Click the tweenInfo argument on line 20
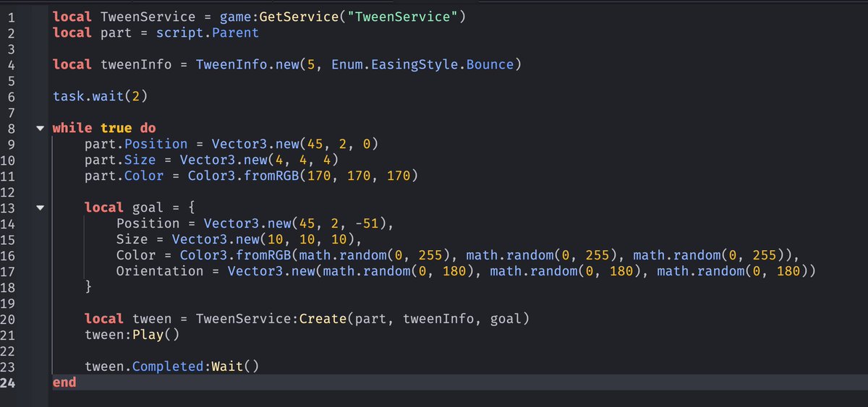868x407 pixels. (438, 319)
